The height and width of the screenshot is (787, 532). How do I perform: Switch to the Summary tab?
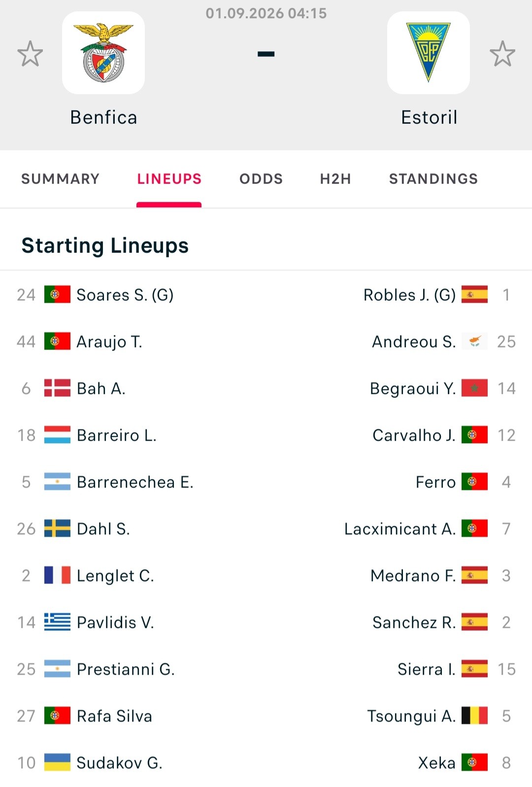60,179
